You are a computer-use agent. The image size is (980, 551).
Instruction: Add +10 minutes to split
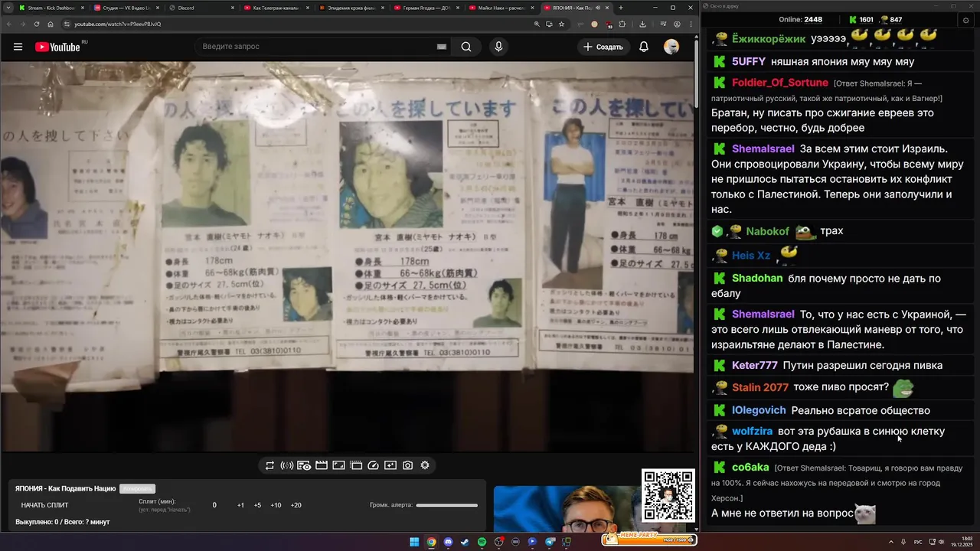click(276, 505)
